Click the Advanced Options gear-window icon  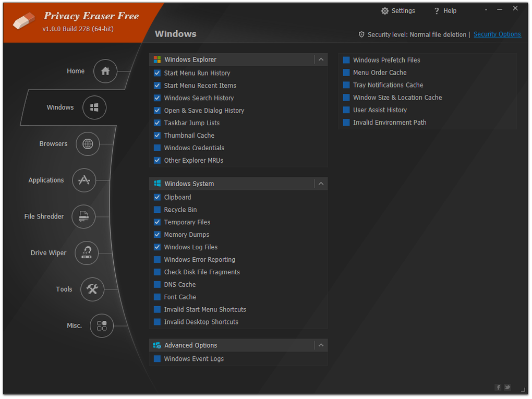[x=157, y=345]
